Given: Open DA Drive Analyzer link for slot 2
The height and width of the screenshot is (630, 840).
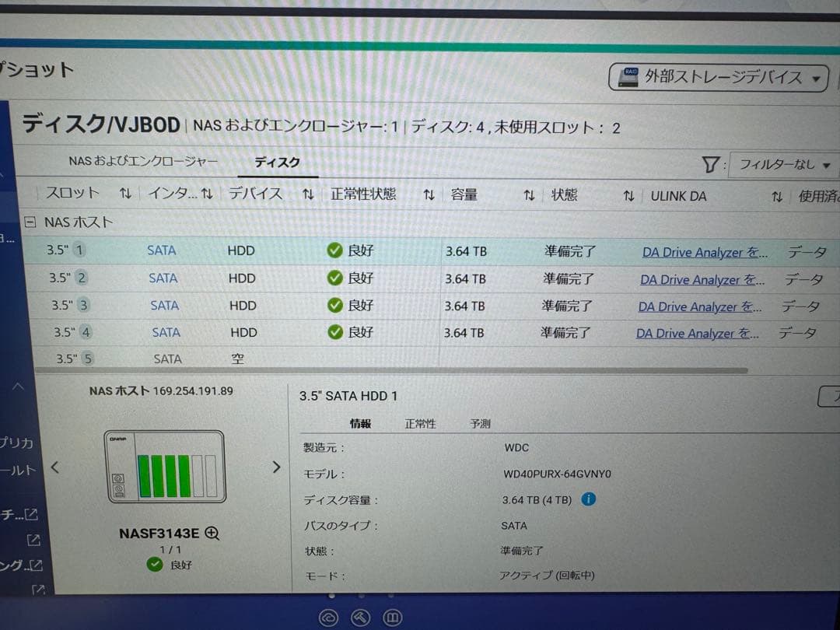Looking at the screenshot, I should coord(701,279).
